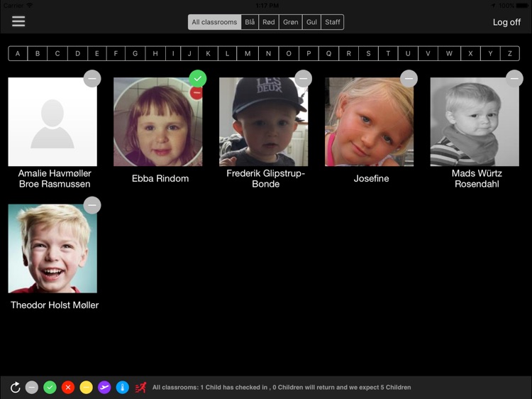The width and height of the screenshot is (532, 399).
Task: Filter names by letter Q
Action: 328,54
